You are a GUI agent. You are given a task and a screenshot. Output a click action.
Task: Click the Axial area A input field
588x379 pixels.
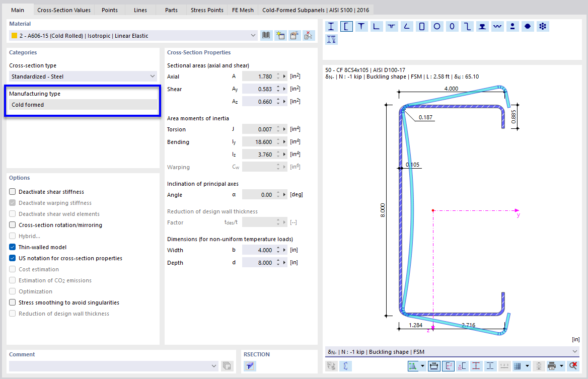click(259, 76)
